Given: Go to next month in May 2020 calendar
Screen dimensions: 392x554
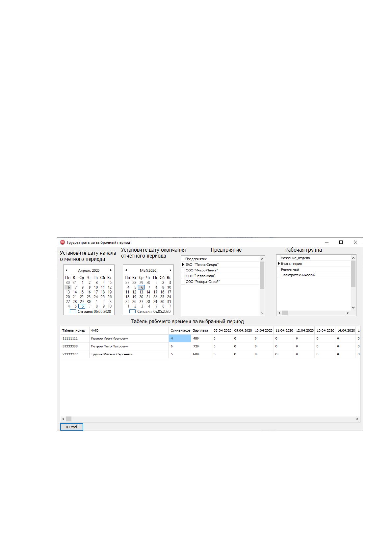Looking at the screenshot, I should coord(170,270).
